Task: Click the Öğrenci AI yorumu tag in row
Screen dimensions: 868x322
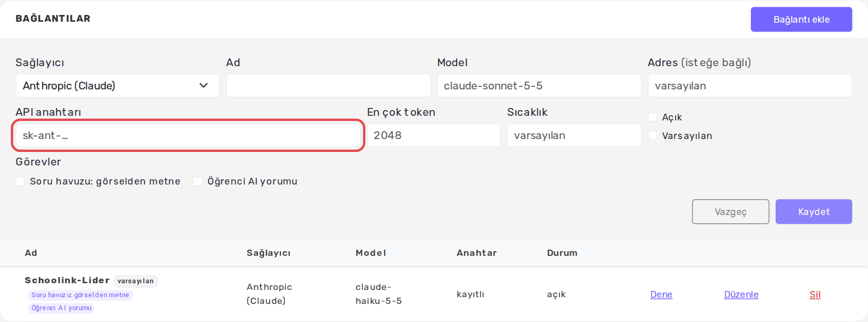Action: (x=61, y=308)
